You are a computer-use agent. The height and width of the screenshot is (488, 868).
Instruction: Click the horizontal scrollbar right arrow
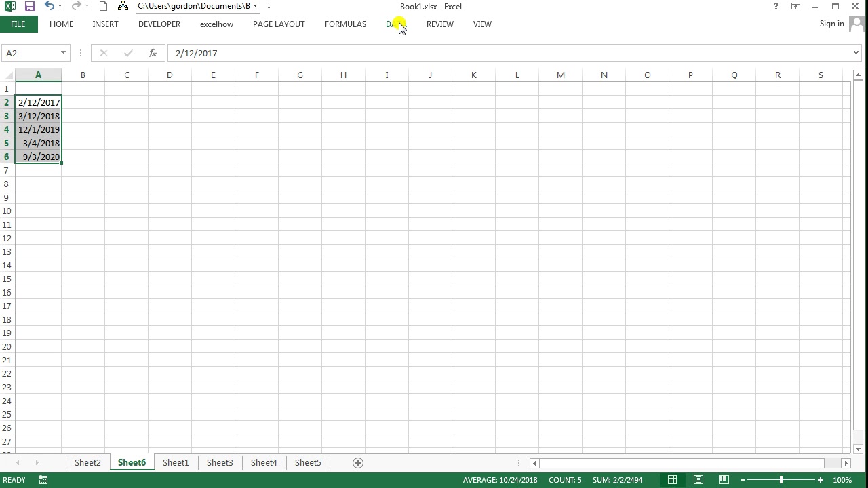(846, 463)
